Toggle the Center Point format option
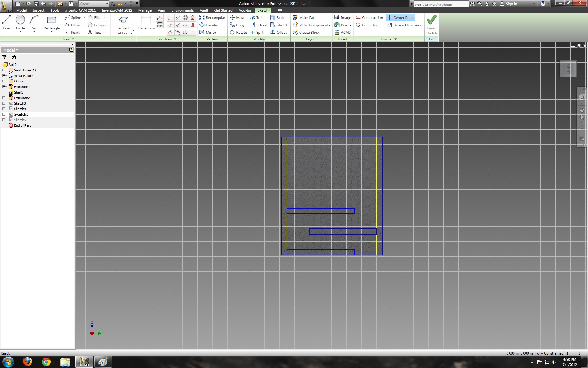The height and width of the screenshot is (368, 588). 400,18
